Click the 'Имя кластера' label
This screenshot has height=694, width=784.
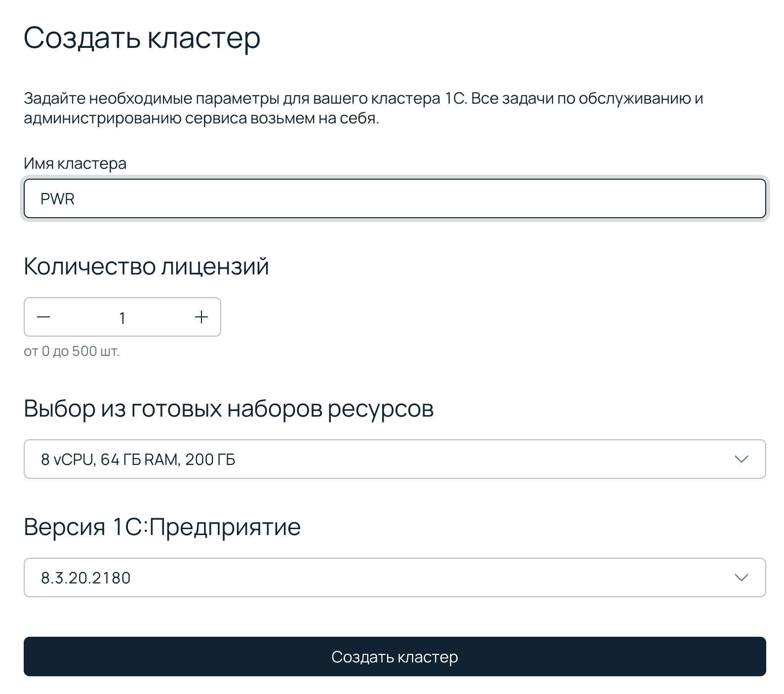pyautogui.click(x=75, y=163)
